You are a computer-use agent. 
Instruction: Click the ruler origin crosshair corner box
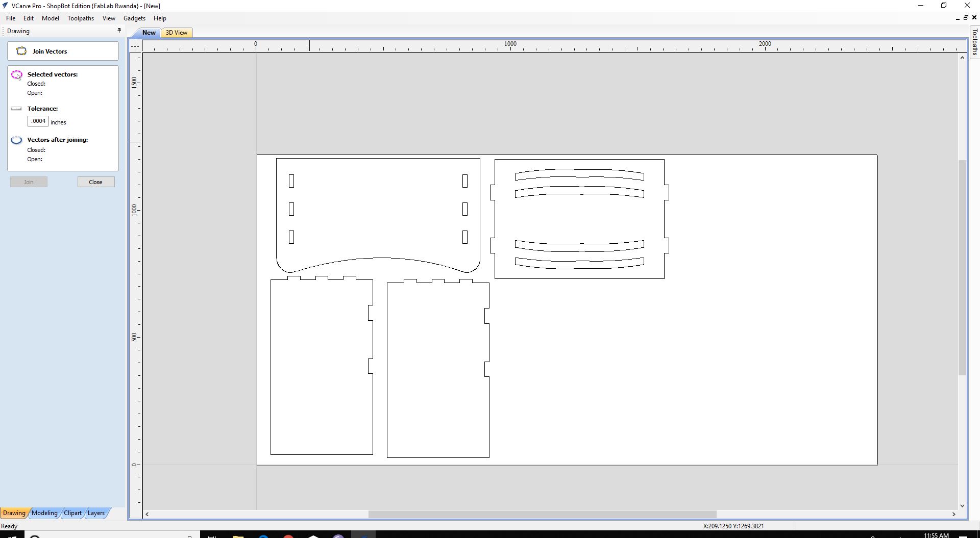135,45
